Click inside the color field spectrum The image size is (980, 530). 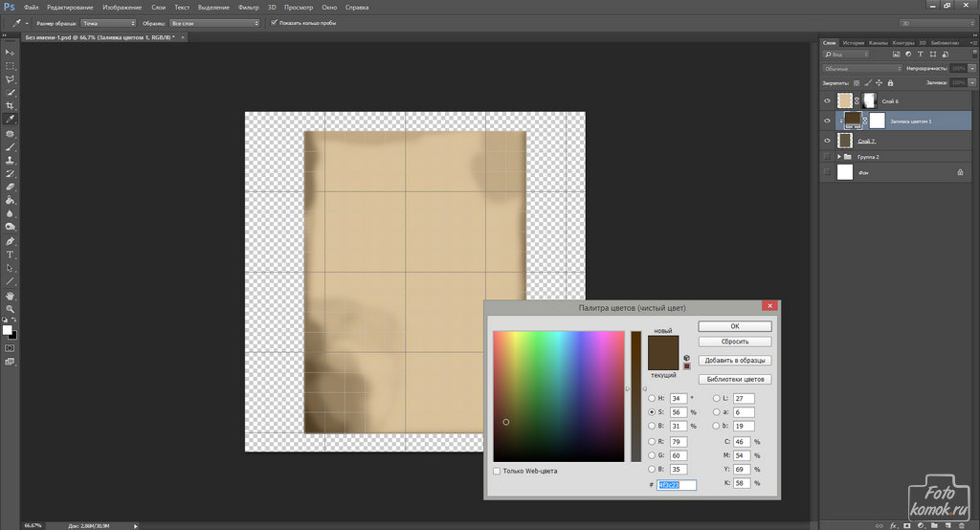(x=558, y=396)
